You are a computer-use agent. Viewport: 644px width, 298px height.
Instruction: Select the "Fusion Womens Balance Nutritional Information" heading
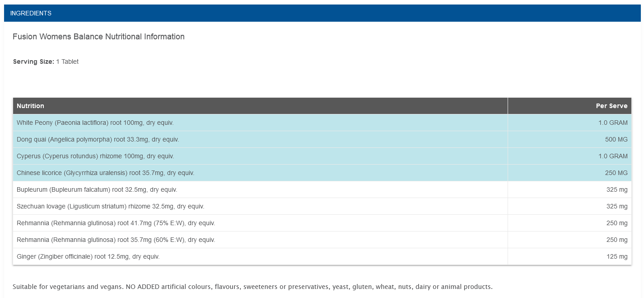click(98, 37)
